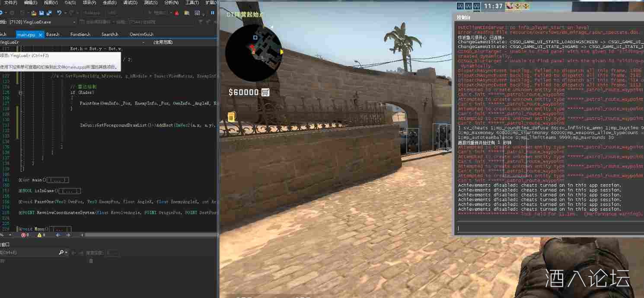Click the CT阵营起始点 location label
This screenshot has height=298, width=644.
tap(245, 14)
